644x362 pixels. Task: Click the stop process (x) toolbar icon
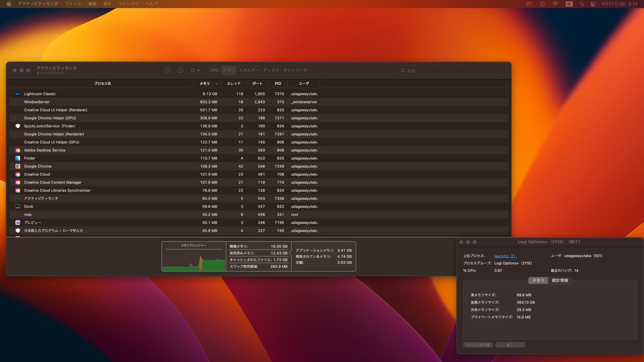(x=167, y=70)
